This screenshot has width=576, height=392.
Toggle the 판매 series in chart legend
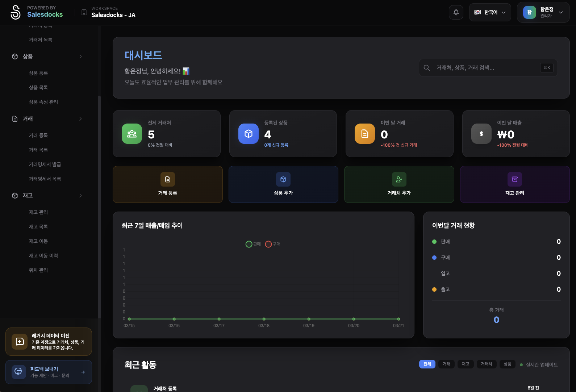[x=253, y=244]
